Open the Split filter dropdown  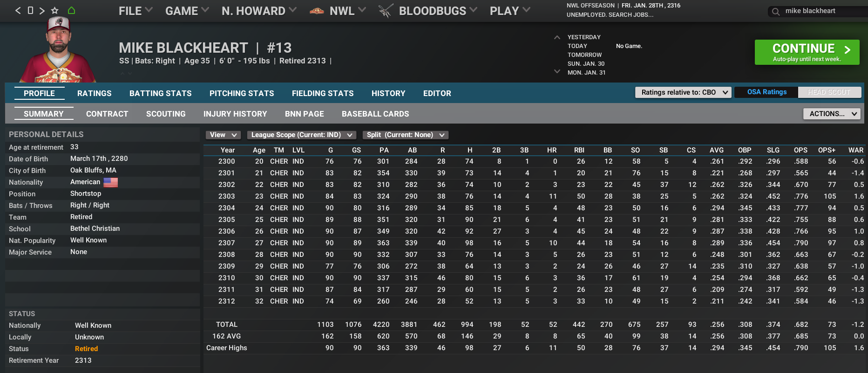tap(405, 135)
